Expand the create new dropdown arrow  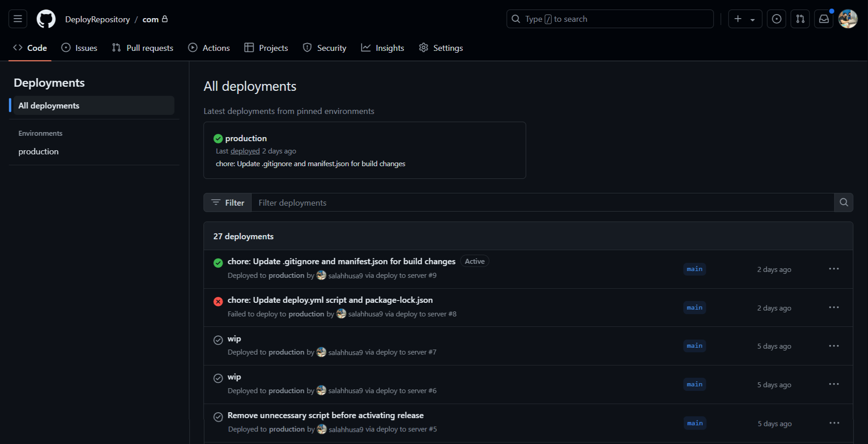753,20
